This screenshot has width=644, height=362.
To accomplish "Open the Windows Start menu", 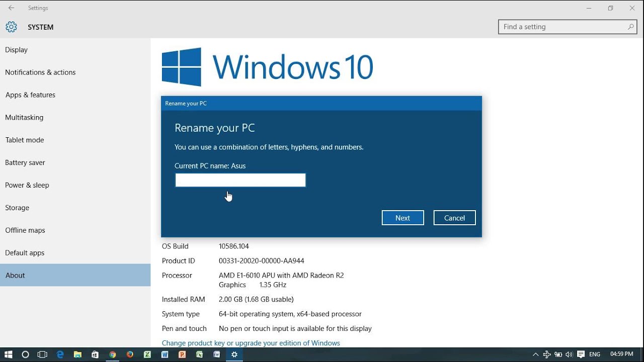I will point(8,354).
